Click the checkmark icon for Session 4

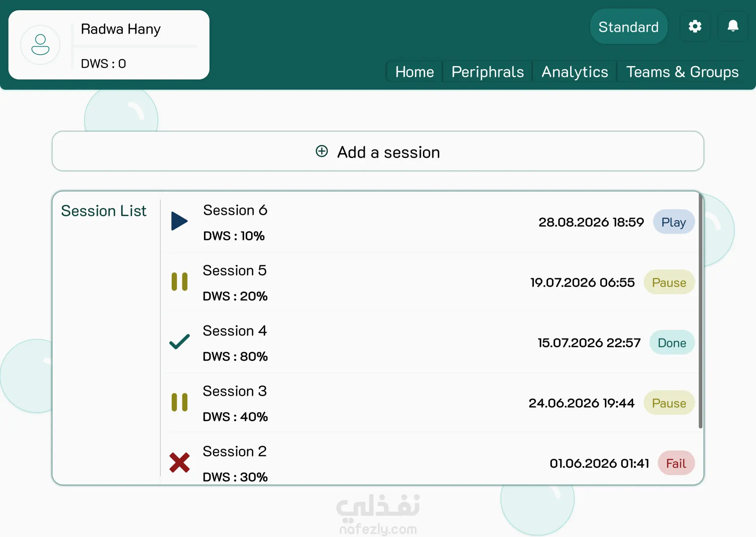click(180, 341)
